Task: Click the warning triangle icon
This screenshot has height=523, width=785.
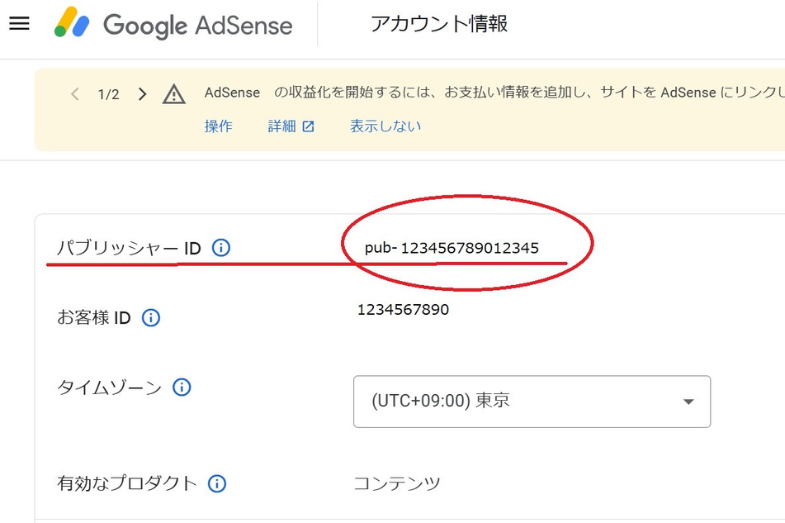Action: pos(174,94)
